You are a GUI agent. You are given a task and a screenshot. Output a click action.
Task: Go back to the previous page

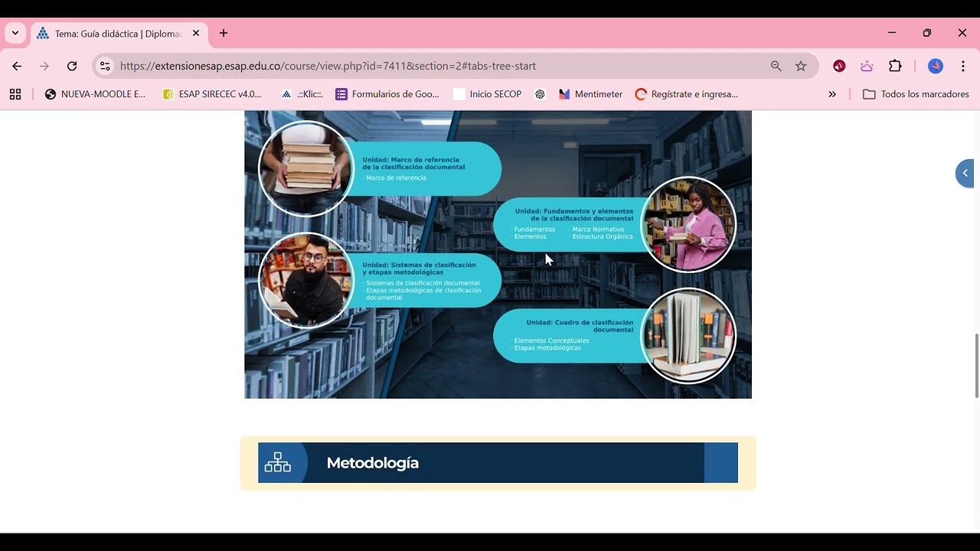(x=17, y=66)
